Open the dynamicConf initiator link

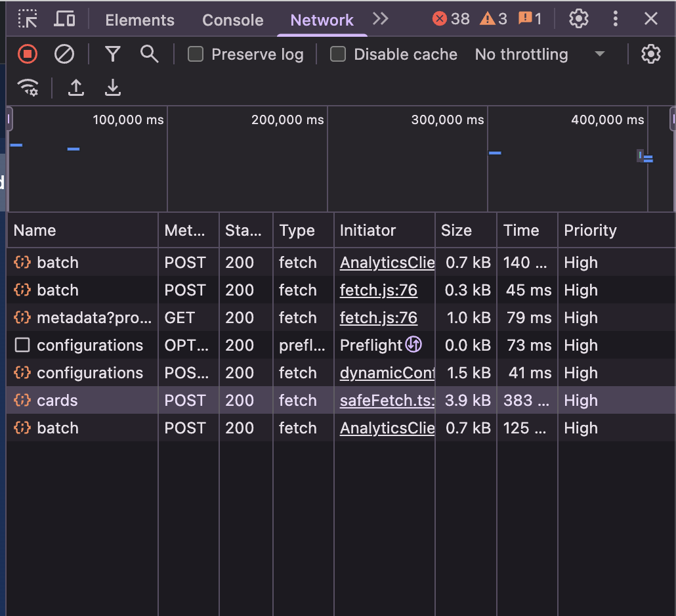[x=387, y=373]
